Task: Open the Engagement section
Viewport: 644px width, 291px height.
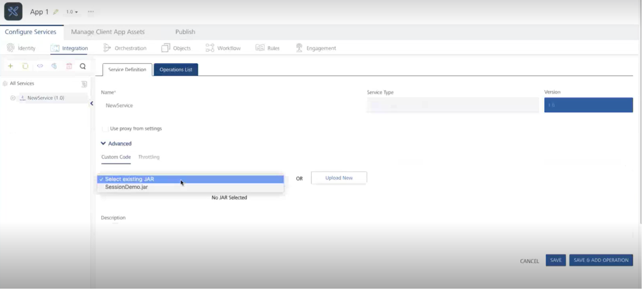Action: (x=315, y=48)
